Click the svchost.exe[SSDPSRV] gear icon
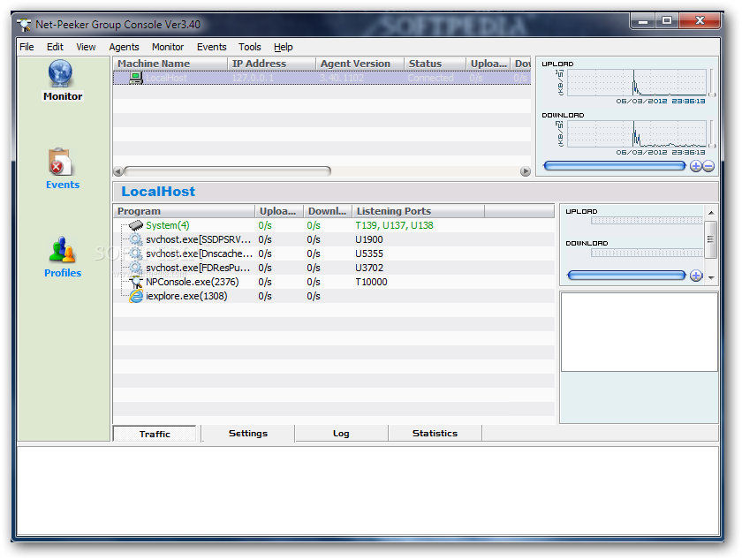Image resolution: width=742 pixels, height=560 pixels. pos(136,239)
